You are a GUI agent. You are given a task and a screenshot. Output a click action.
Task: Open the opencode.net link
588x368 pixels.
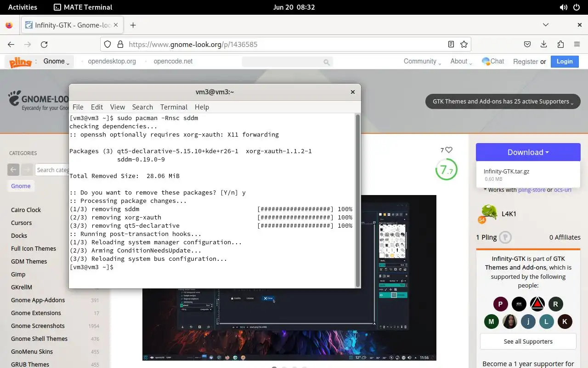(173, 61)
